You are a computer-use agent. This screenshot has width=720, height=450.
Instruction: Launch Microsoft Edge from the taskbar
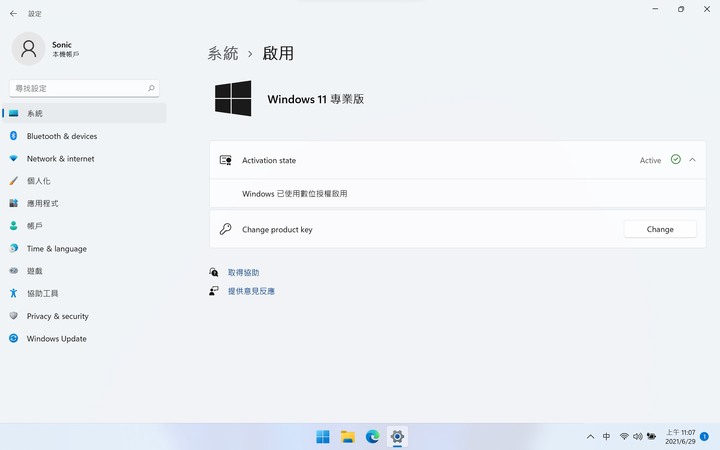372,437
